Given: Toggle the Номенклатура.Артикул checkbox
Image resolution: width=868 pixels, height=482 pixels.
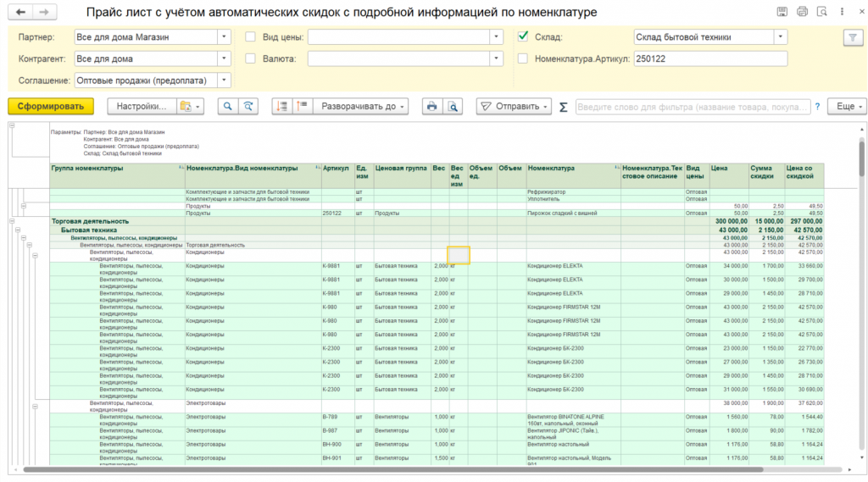Looking at the screenshot, I should coord(523,58).
